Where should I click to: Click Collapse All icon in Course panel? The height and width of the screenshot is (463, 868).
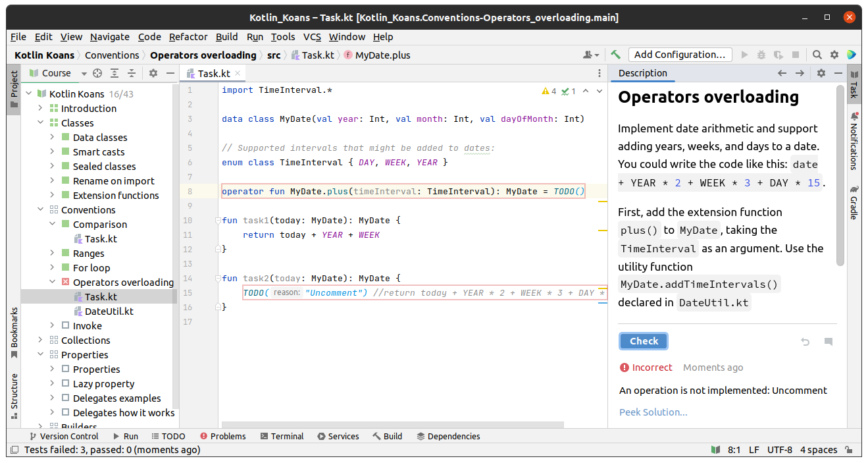click(132, 73)
